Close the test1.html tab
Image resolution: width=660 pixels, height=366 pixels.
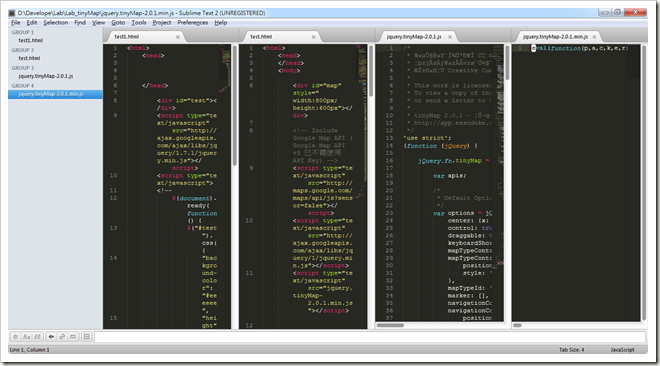point(178,37)
